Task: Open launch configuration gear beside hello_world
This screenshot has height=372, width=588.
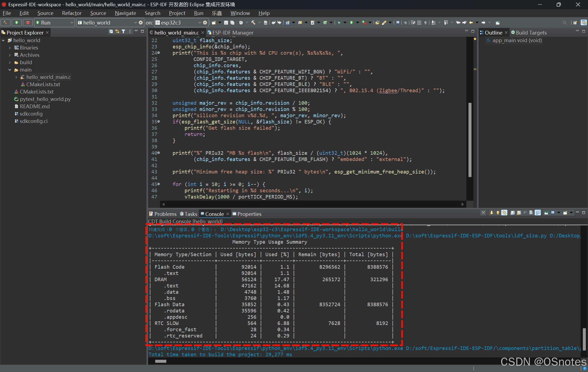Action: click(x=141, y=23)
